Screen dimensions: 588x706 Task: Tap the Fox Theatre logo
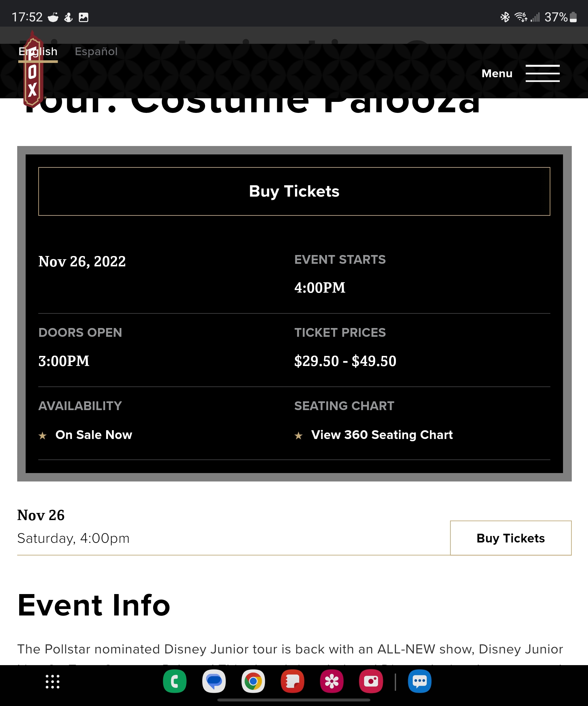click(32, 69)
